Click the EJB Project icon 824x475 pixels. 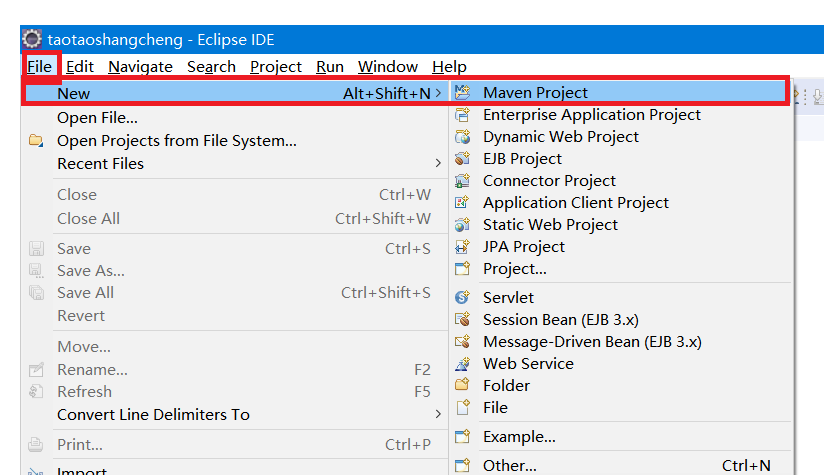pos(462,159)
